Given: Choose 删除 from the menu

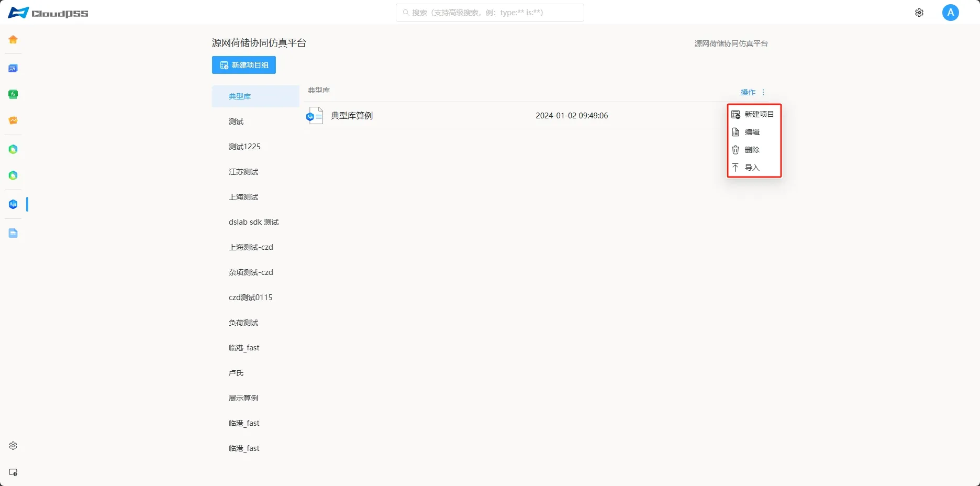Looking at the screenshot, I should (754, 150).
